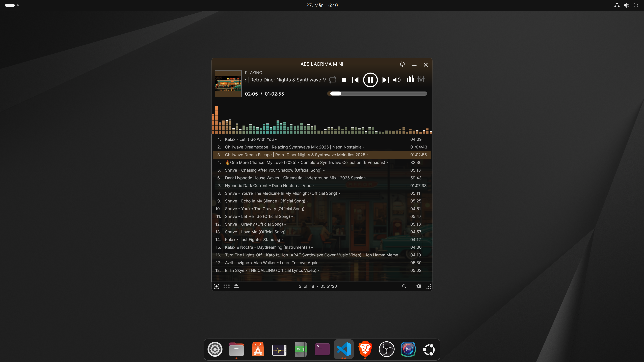The width and height of the screenshot is (644, 362).
Task: Skip to the next track
Action: [x=386, y=80]
